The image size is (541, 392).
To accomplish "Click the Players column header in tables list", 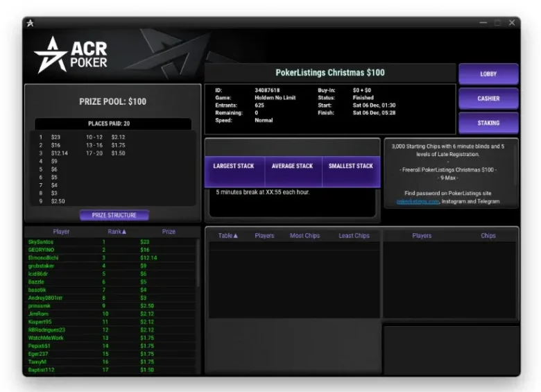I will (264, 236).
